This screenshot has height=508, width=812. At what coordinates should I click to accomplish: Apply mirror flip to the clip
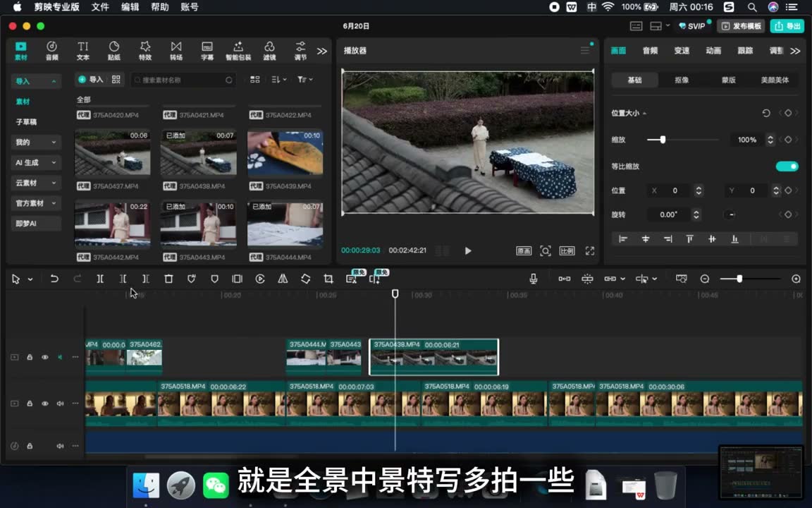coord(283,279)
